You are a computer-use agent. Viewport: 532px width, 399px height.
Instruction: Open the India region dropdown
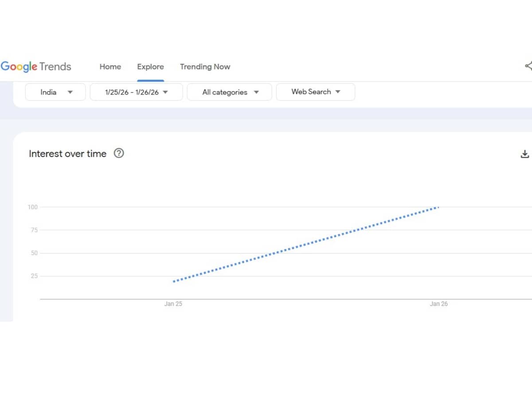tap(55, 92)
